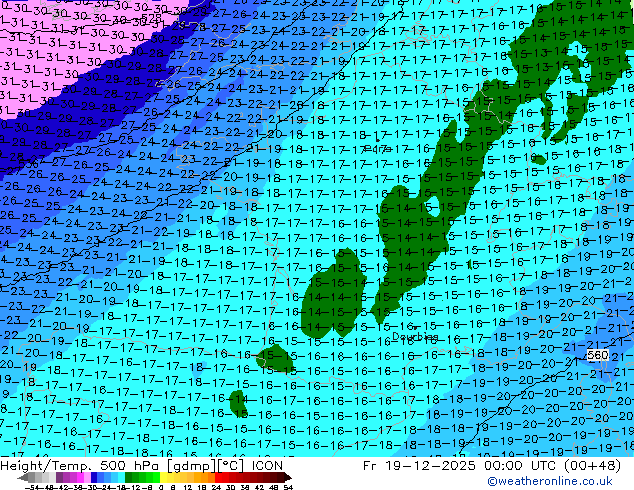Image resolution: width=634 pixels, height=490 pixels.
Task: Click the 54 legend scale value
Action: [287, 487]
